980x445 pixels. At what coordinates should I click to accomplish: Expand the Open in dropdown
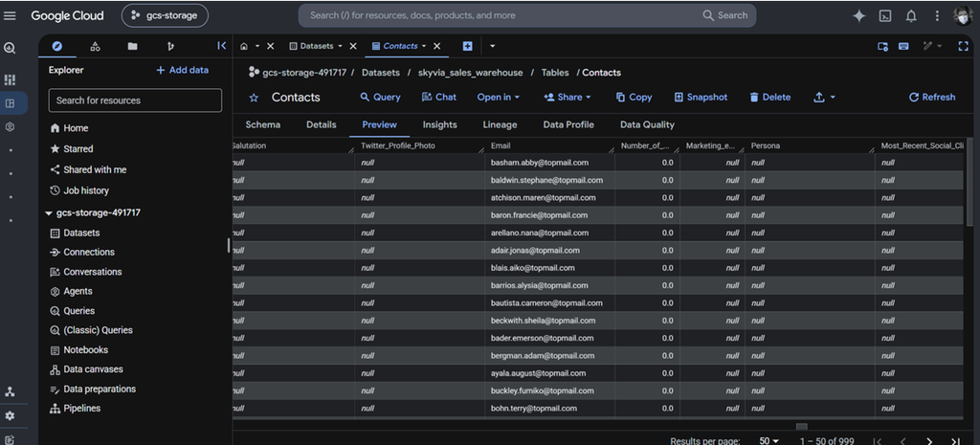pyautogui.click(x=498, y=98)
